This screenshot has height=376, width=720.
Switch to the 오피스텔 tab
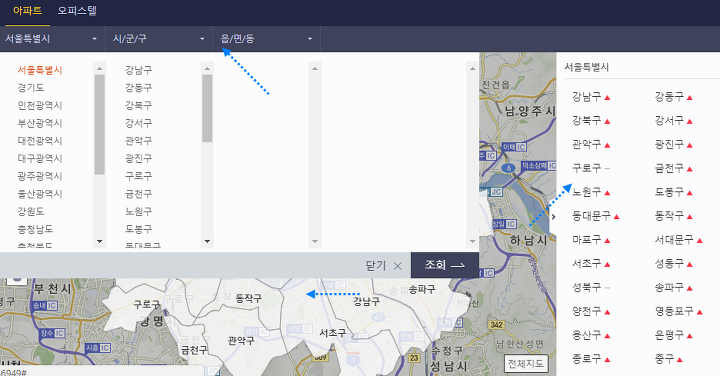(77, 11)
